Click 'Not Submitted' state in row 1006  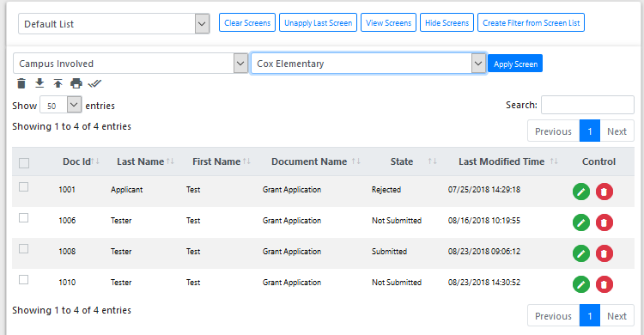397,220
